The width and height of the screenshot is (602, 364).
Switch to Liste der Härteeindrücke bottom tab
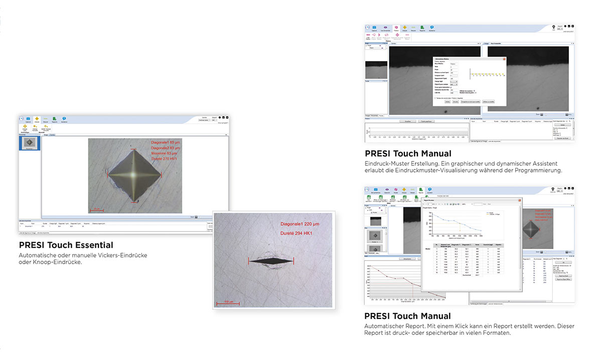[x=495, y=304]
